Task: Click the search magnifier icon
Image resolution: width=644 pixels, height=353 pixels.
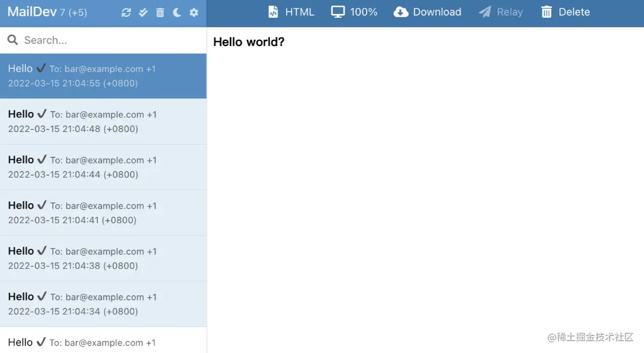Action: [x=12, y=40]
